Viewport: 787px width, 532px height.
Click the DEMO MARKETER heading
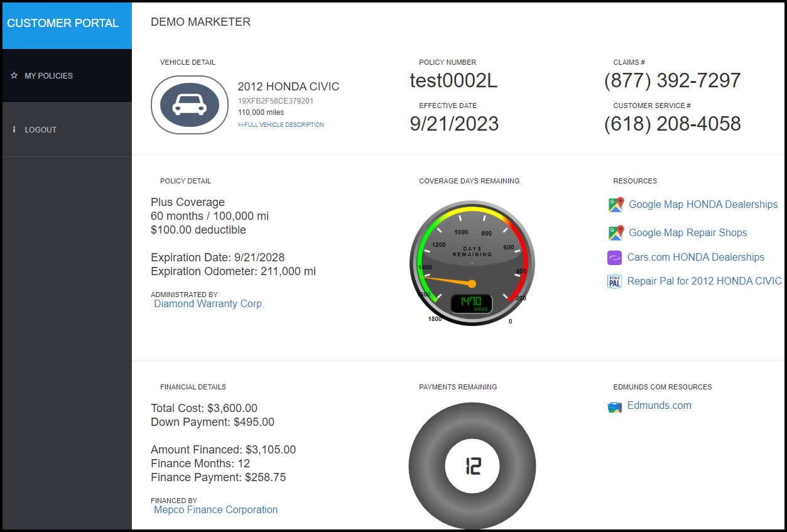pos(200,22)
